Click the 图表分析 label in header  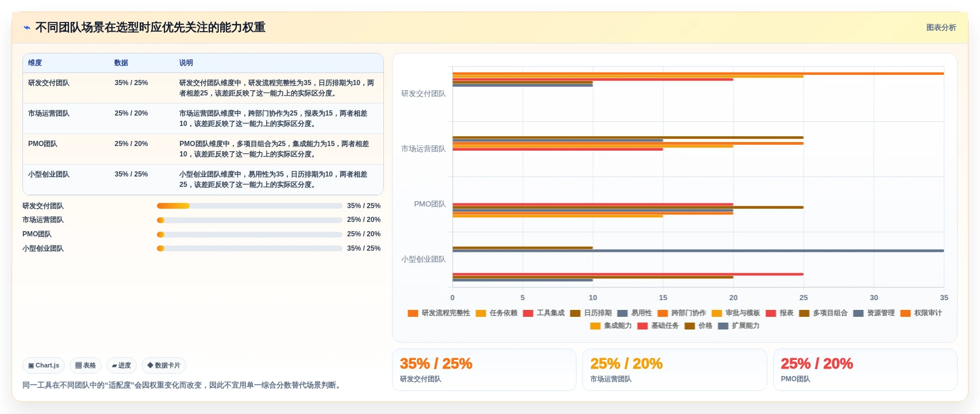click(941, 28)
